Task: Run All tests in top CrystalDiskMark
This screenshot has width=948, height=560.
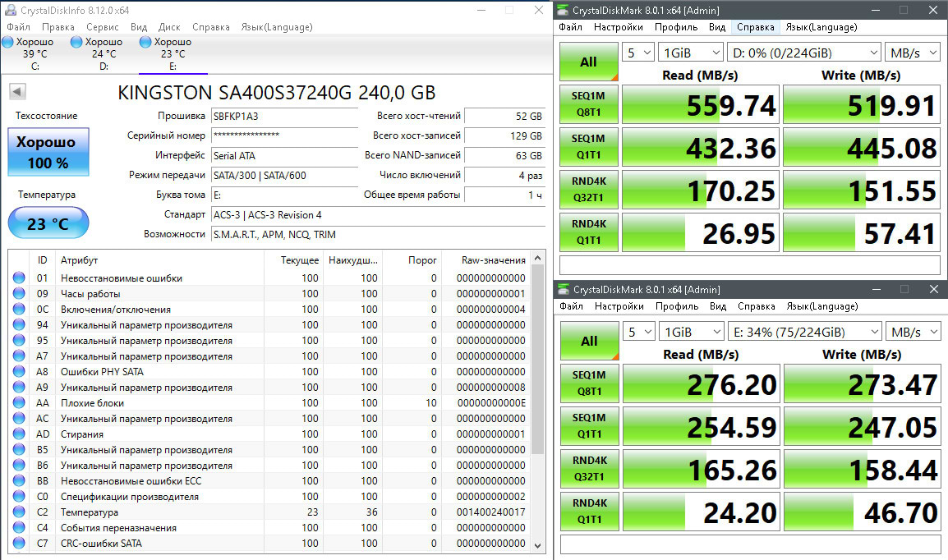Action: tap(588, 62)
